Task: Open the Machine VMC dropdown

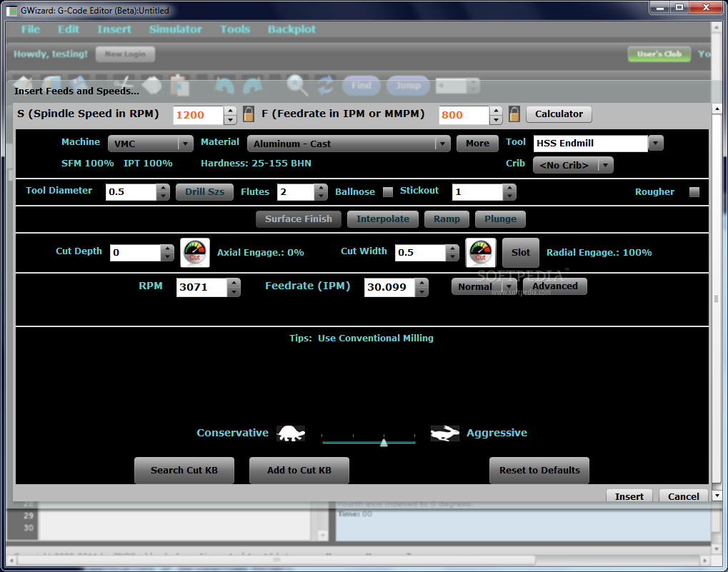Action: pos(151,144)
